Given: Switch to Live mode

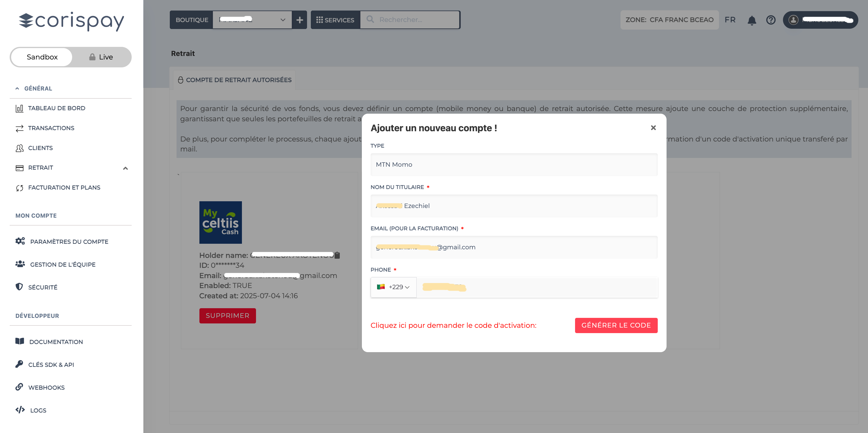Looking at the screenshot, I should (x=101, y=57).
